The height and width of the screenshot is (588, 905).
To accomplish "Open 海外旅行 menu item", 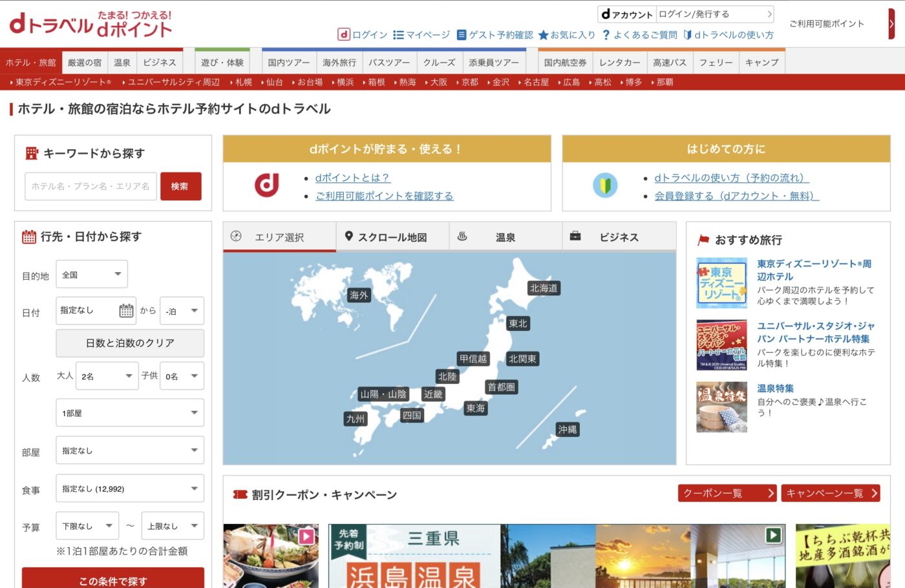I will pyautogui.click(x=339, y=63).
